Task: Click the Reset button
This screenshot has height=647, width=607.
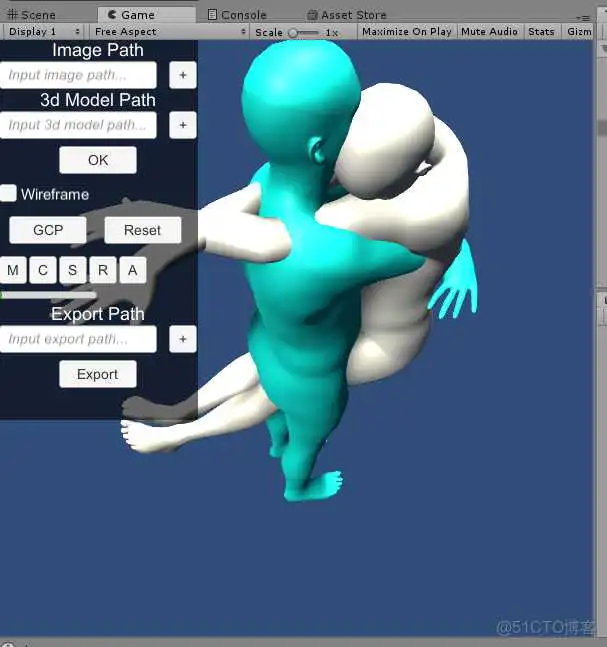Action: click(143, 230)
